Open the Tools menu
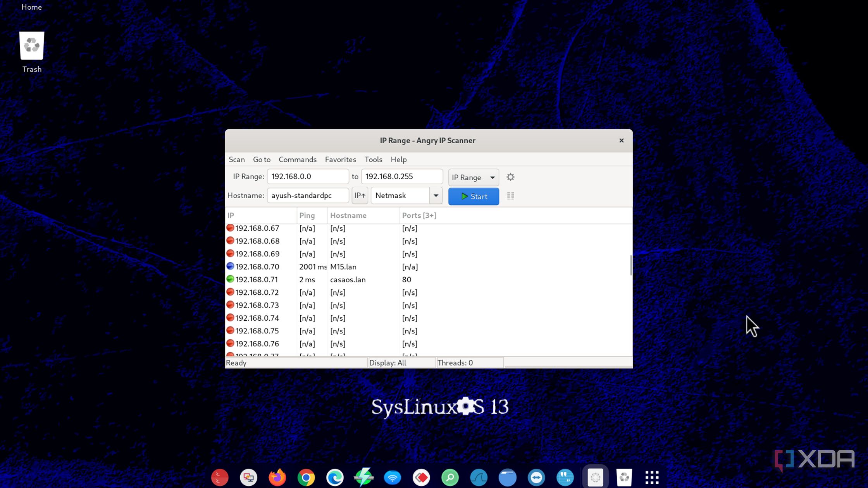Image resolution: width=868 pixels, height=488 pixels. (373, 160)
